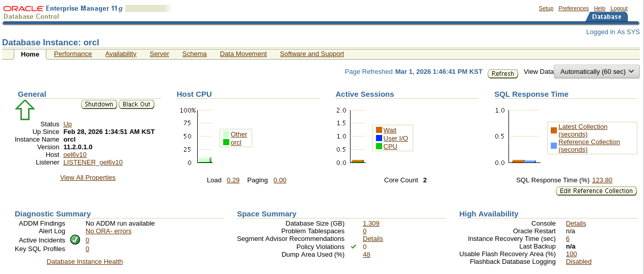Click the Up status link
Screen dimensions: 644x274
pos(67,124)
